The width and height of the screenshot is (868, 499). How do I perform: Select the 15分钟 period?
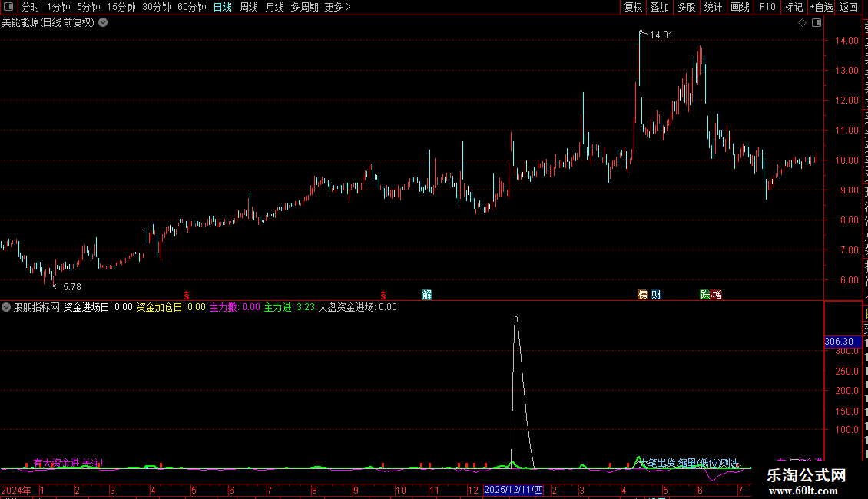pyautogui.click(x=121, y=7)
